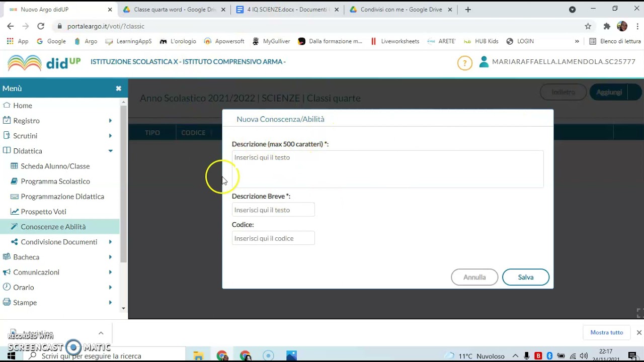Switch to 4 IQ SCIENZE.docx tab
The width and height of the screenshot is (644, 362).
click(288, 10)
